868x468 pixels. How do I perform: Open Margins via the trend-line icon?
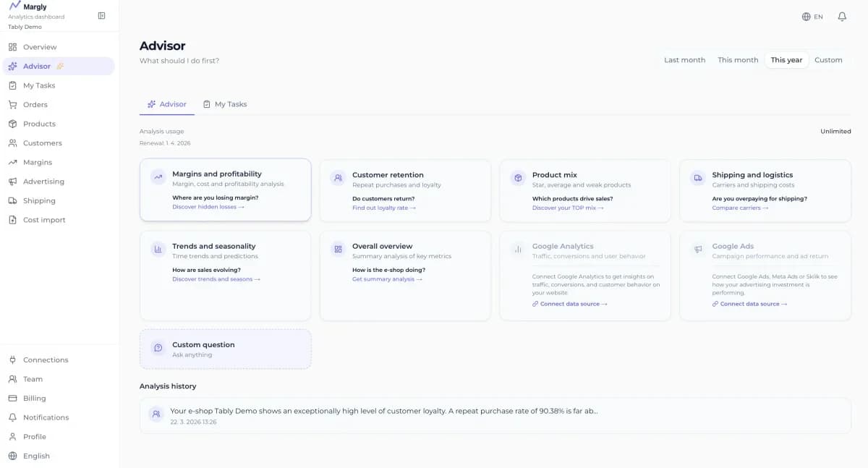(13, 162)
